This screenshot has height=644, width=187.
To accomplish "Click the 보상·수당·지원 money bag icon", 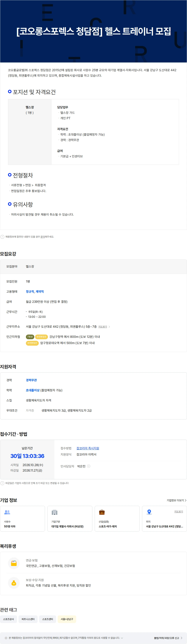I will click(14, 583).
